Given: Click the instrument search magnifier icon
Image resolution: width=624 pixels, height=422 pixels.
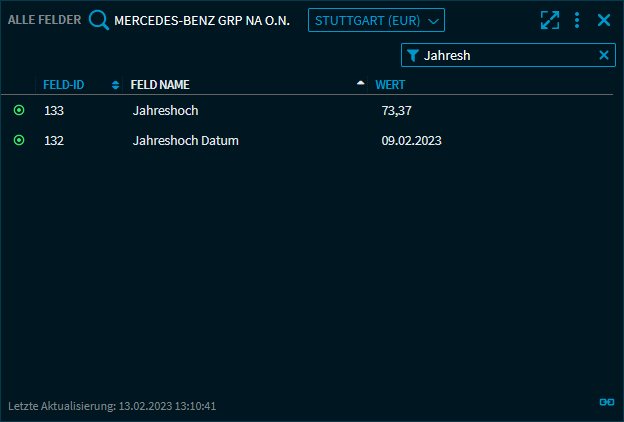Looking at the screenshot, I should pos(99,20).
